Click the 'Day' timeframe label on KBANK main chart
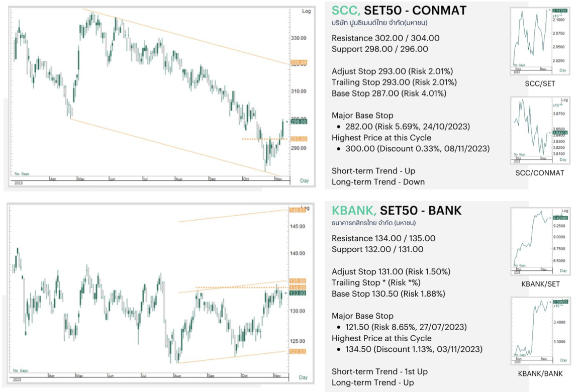 point(303,377)
